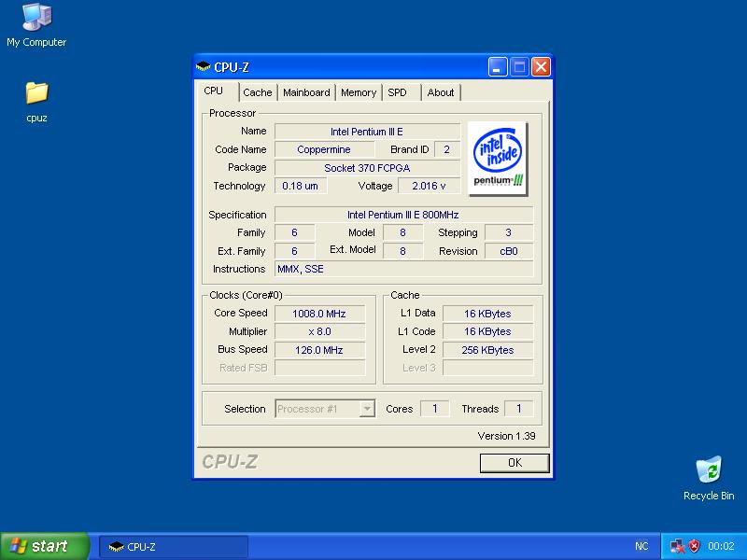747x560 pixels.
Task: Click the Multiplier value x 8.0
Action: click(319, 331)
